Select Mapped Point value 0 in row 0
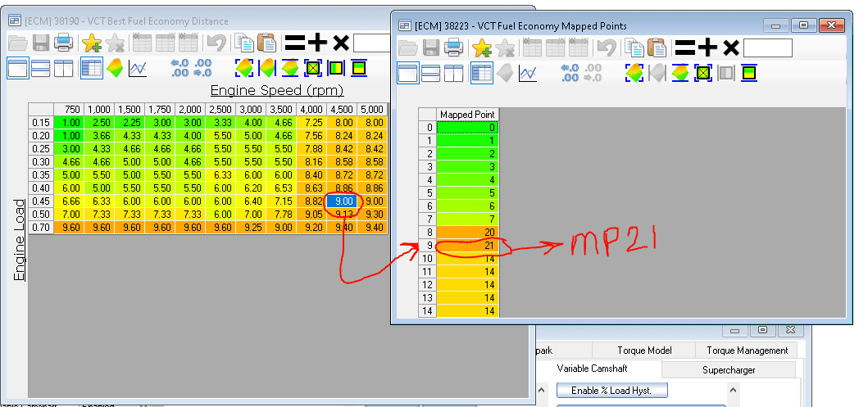This screenshot has height=407, width=868. tap(468, 128)
